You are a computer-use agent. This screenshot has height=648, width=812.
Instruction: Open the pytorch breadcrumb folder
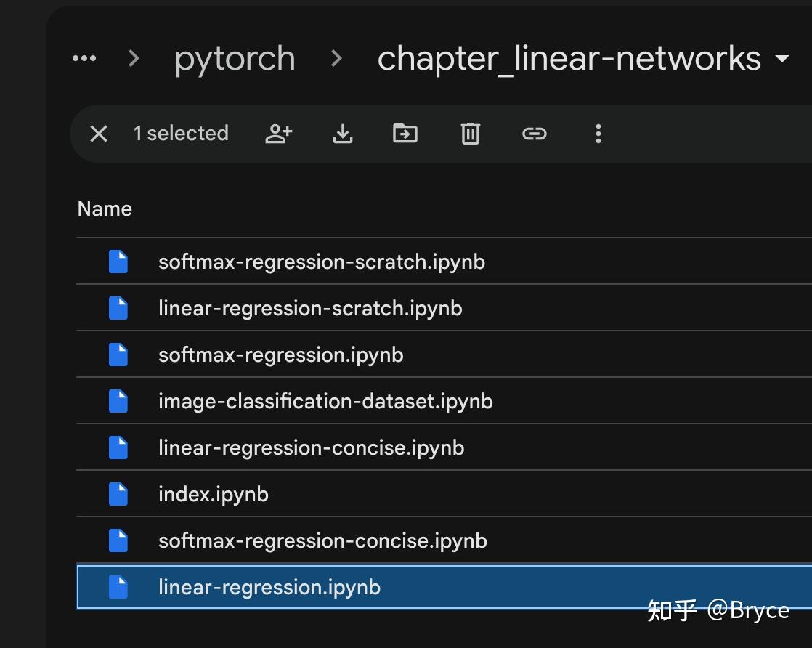[x=235, y=58]
